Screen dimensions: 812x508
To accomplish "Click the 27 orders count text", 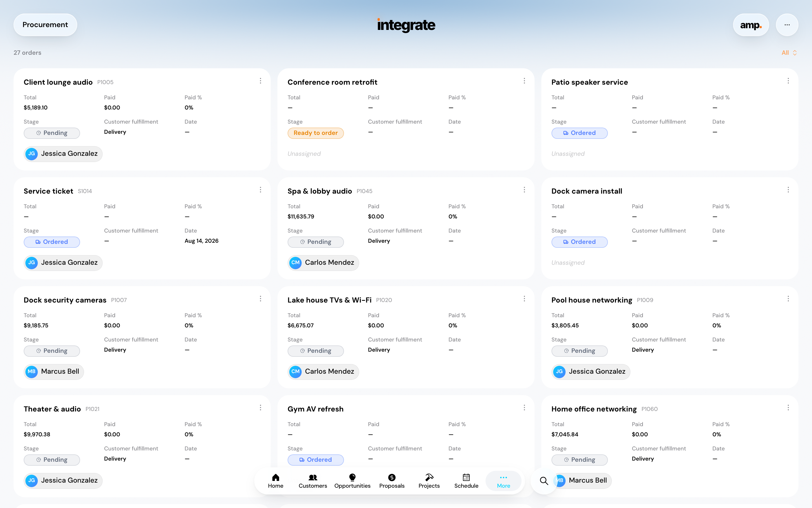I will coord(28,53).
